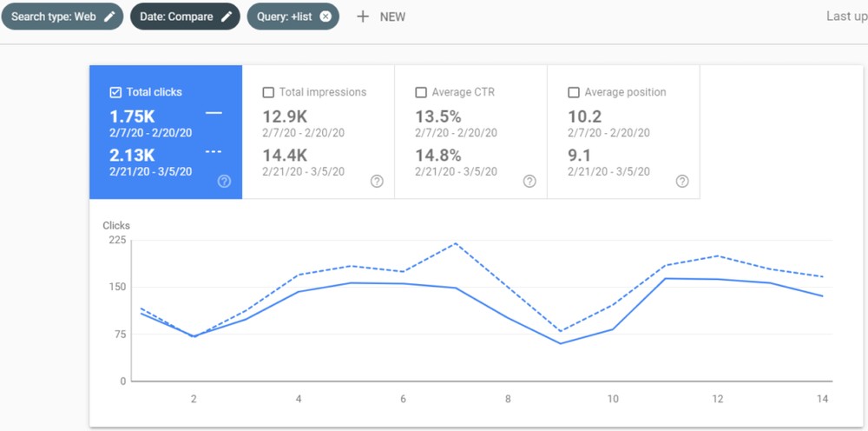The height and width of the screenshot is (431, 868).
Task: Edit the Date: Compare filter pencil
Action: point(227,16)
